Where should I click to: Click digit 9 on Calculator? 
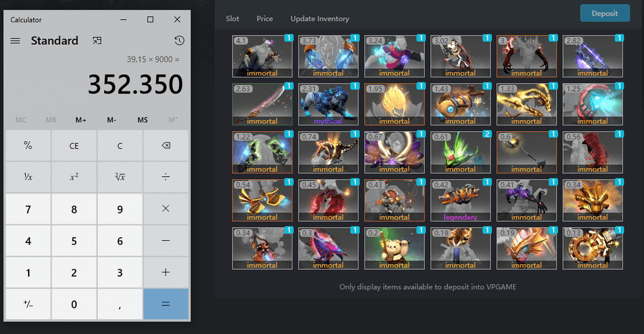coord(120,209)
